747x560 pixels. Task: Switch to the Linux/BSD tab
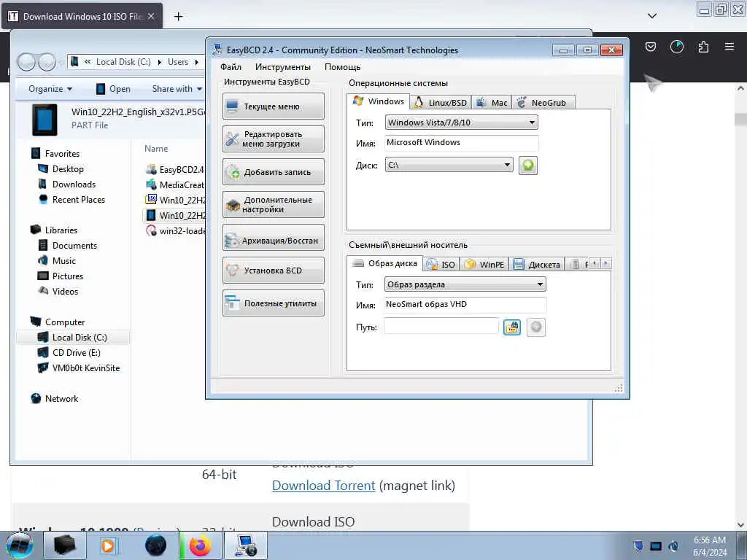pyautogui.click(x=441, y=102)
